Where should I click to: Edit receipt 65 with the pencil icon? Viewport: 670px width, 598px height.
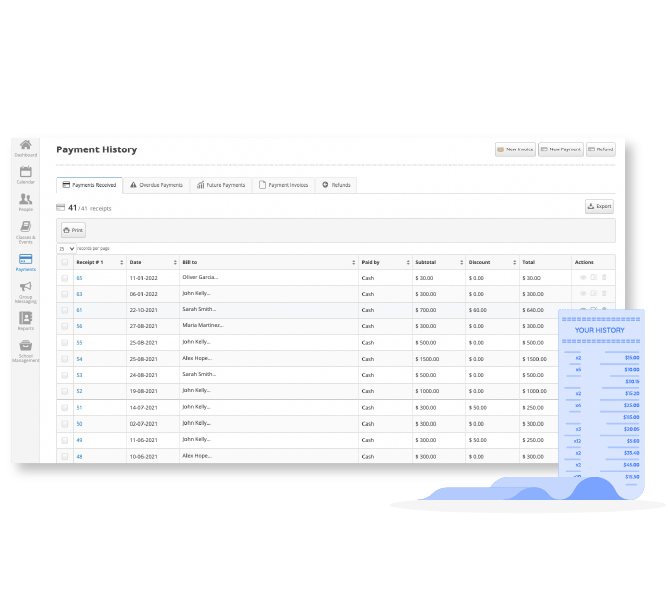[x=594, y=277]
